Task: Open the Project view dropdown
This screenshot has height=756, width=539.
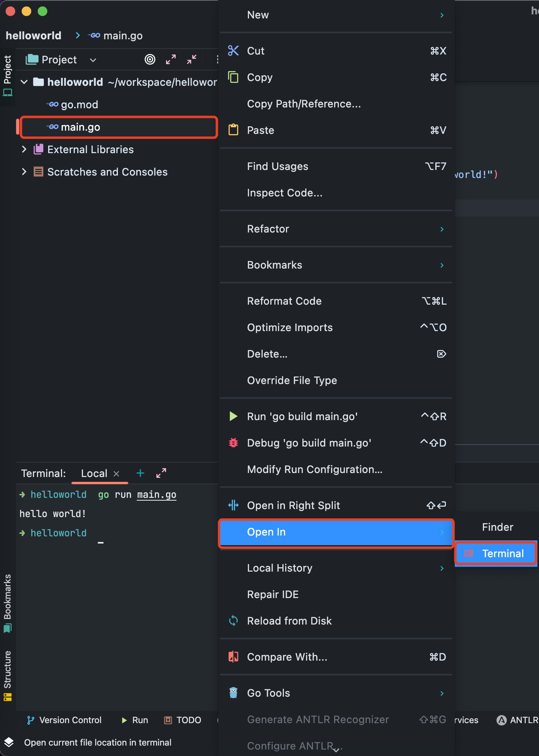Action: [x=93, y=60]
